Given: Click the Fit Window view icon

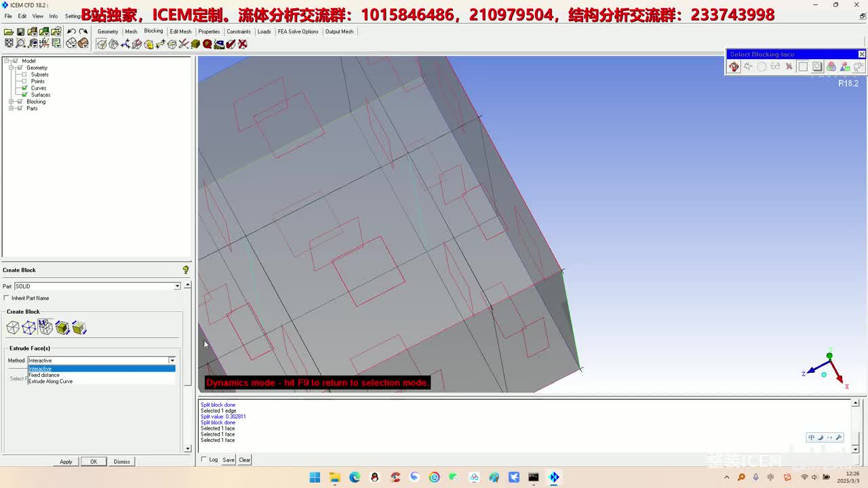Looking at the screenshot, I should pos(9,43).
